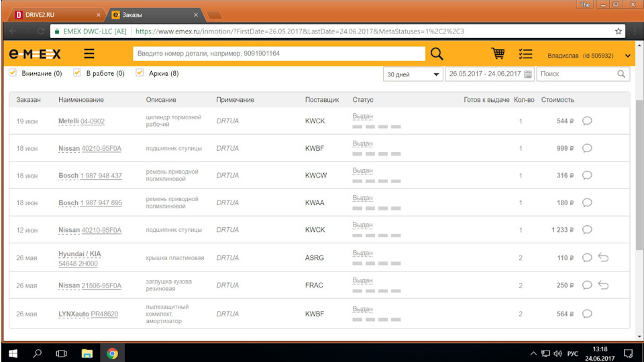Open part link LYNXauto PR48620

[89, 314]
